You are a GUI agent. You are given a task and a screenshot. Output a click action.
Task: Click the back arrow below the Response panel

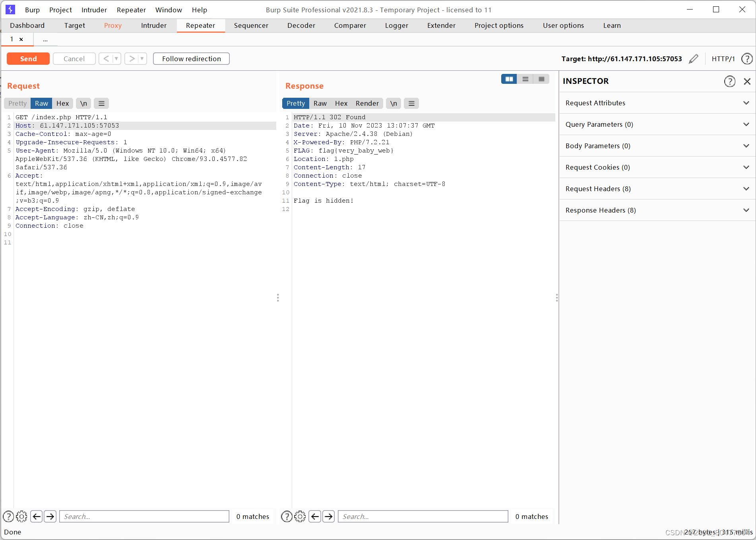tap(315, 516)
